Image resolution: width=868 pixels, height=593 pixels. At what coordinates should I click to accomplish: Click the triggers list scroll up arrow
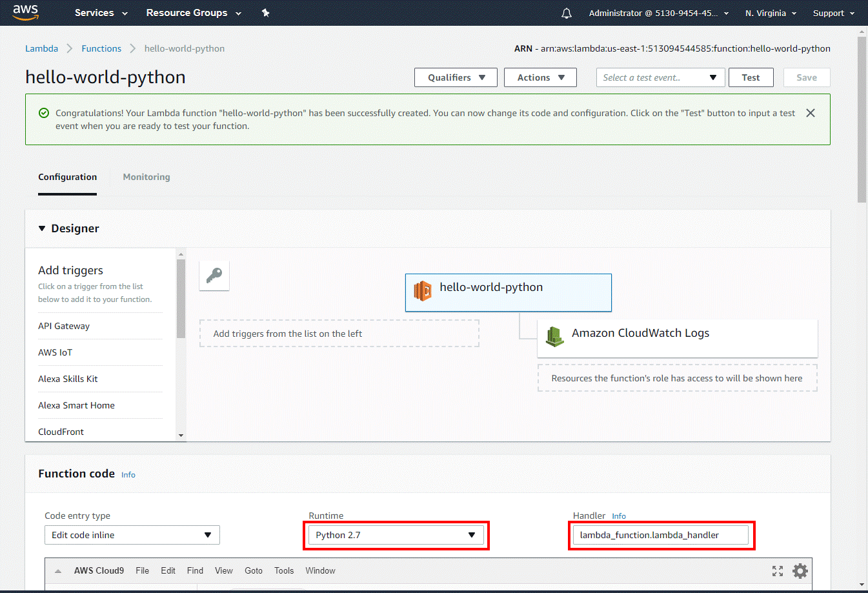click(181, 254)
